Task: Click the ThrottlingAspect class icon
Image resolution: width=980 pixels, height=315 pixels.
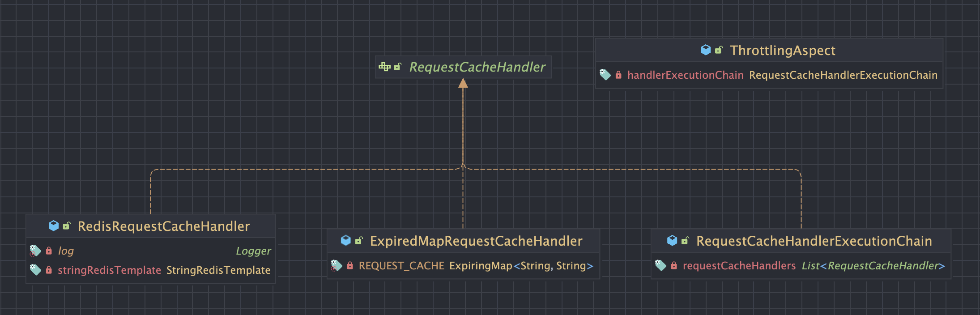Action: click(x=706, y=50)
